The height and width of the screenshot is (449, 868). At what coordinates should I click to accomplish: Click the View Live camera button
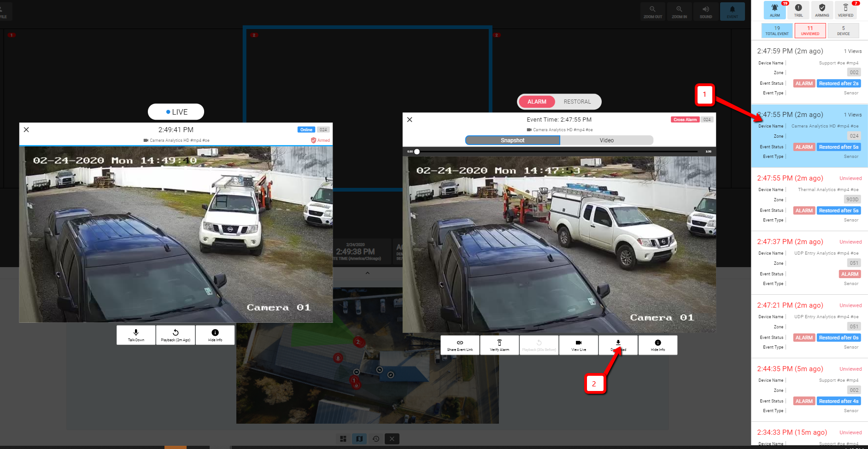click(x=579, y=345)
